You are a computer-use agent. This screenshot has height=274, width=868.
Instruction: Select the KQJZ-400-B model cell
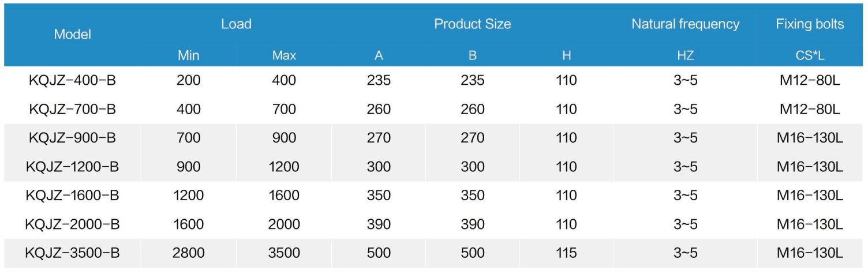pyautogui.click(x=72, y=81)
